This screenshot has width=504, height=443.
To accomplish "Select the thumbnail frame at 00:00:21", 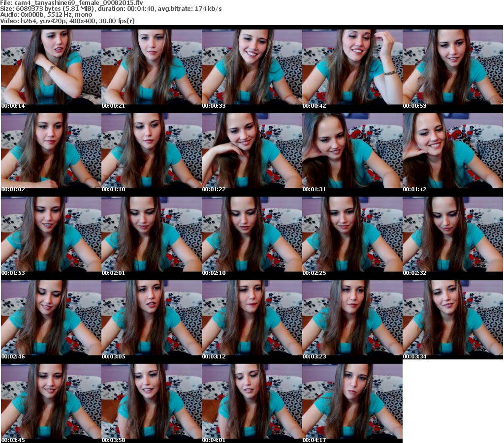I will coord(152,67).
